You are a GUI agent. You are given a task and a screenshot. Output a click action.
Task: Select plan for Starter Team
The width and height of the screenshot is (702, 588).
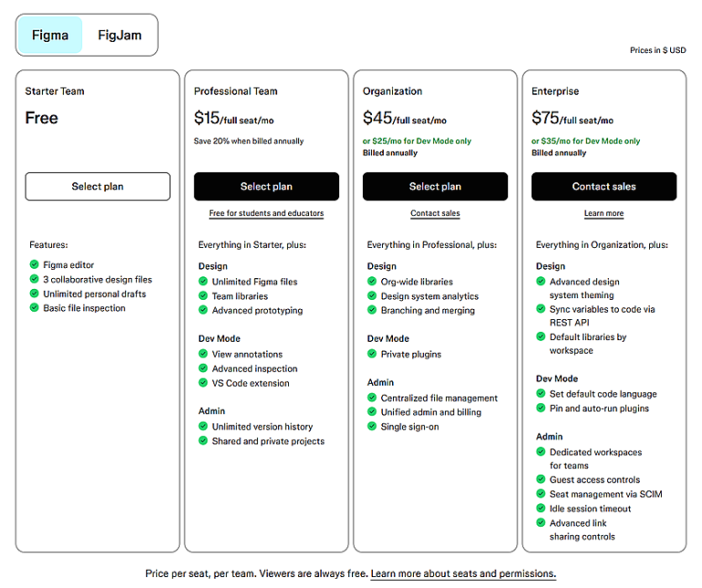coord(98,187)
